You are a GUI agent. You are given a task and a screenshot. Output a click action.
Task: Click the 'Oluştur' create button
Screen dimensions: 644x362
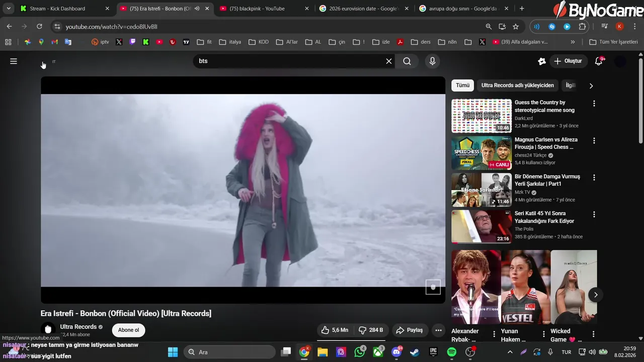(568, 61)
